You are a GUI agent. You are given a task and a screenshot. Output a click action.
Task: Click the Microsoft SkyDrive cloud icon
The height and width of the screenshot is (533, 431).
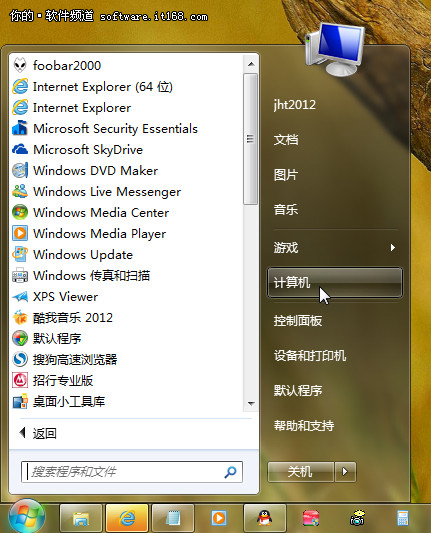[20, 149]
